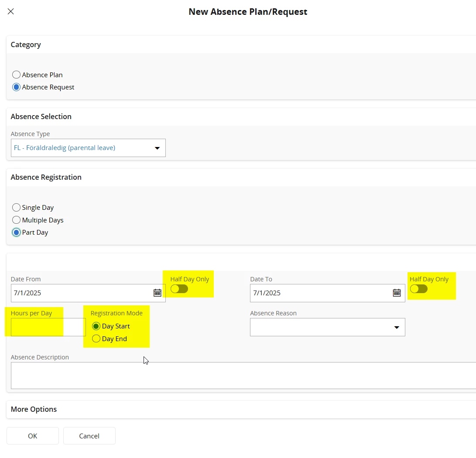Toggle Half Day Only for Date To
The width and height of the screenshot is (476, 458).
tap(418, 289)
